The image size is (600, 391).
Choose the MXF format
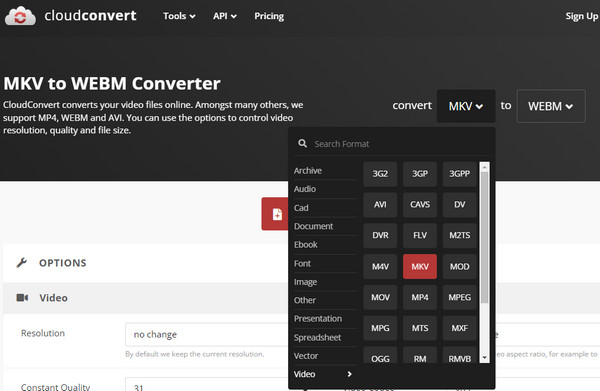point(460,328)
